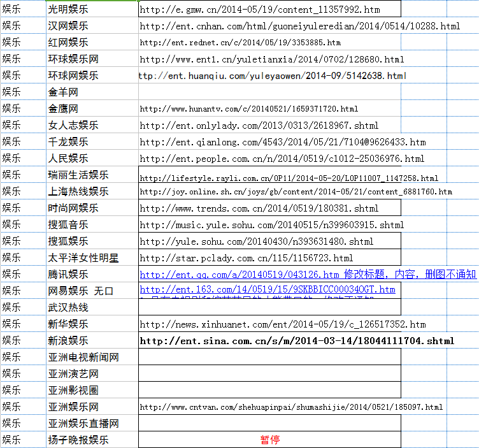Select cell with text 时尚网娱乐
Viewport: 479px width, 448px height.
coord(92,208)
